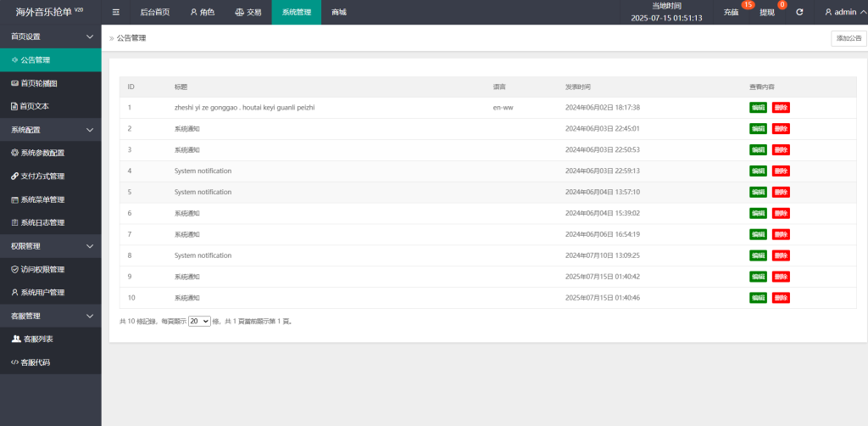Switch to the 角色 tab
Screen dimensions: 868x426
coord(202,12)
